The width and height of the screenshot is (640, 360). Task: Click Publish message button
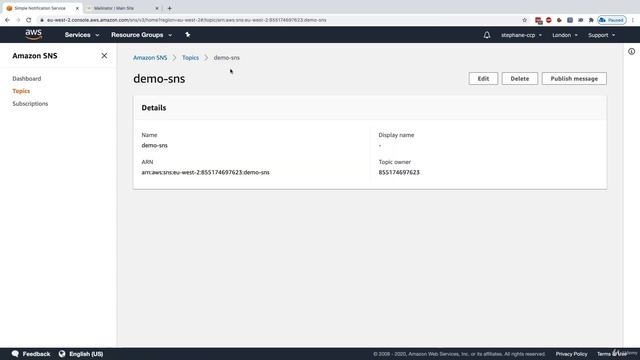click(x=574, y=78)
